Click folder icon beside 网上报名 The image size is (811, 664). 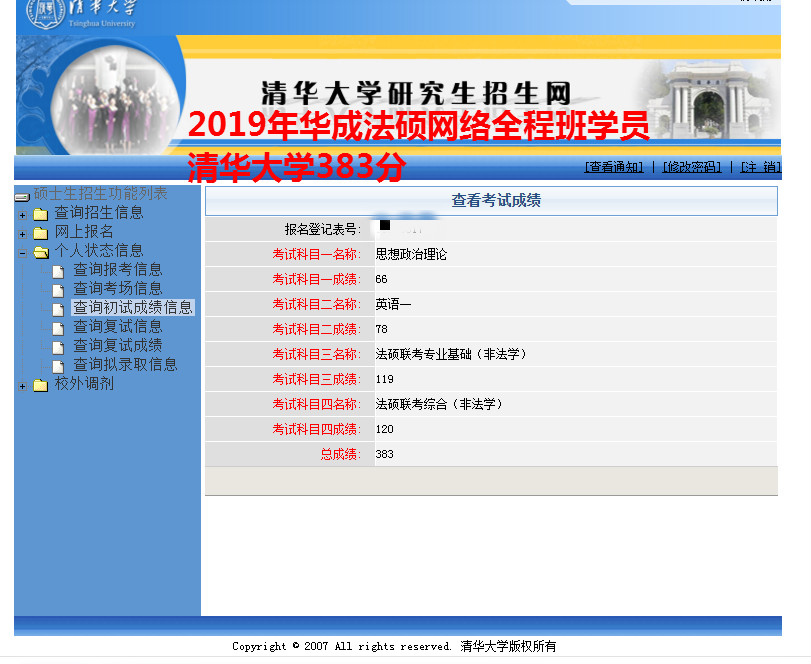tap(40, 233)
